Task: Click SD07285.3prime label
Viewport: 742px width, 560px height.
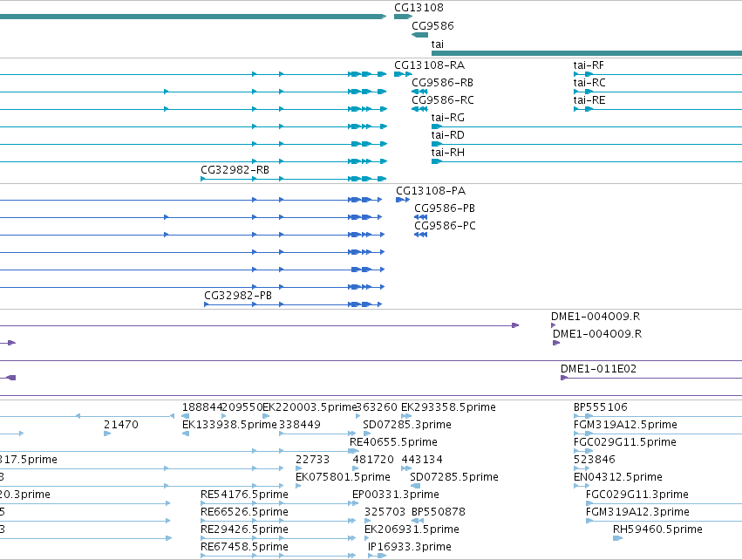Action: pyautogui.click(x=407, y=425)
